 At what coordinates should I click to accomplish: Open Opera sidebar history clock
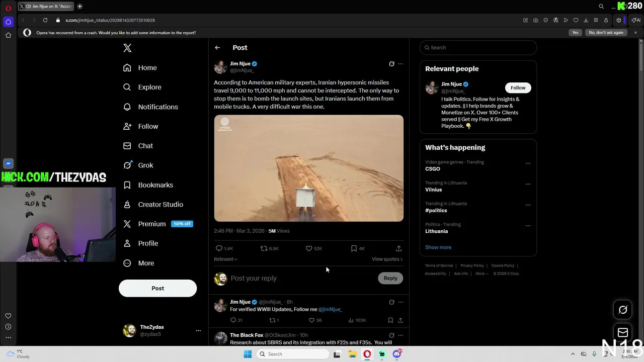click(x=8, y=327)
